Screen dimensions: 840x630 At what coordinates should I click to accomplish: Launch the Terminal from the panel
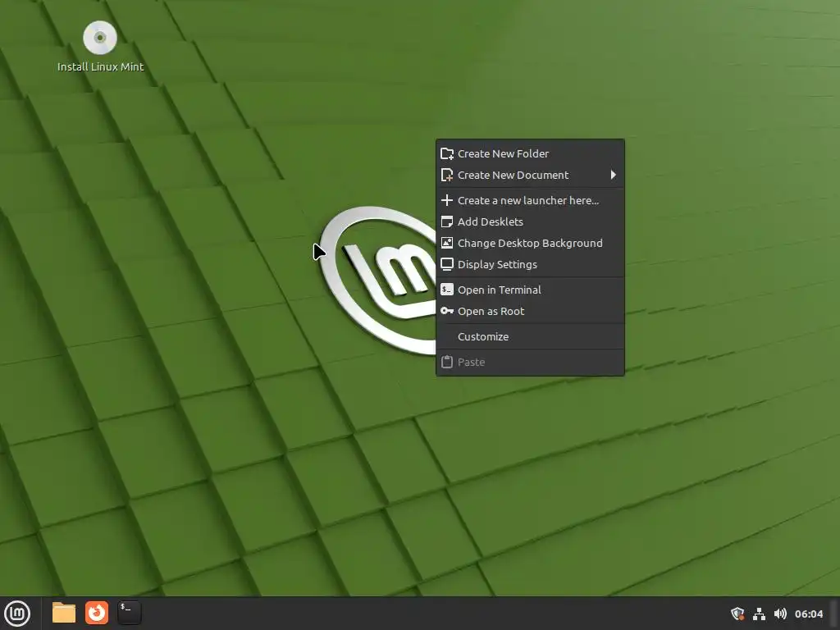coord(129,613)
